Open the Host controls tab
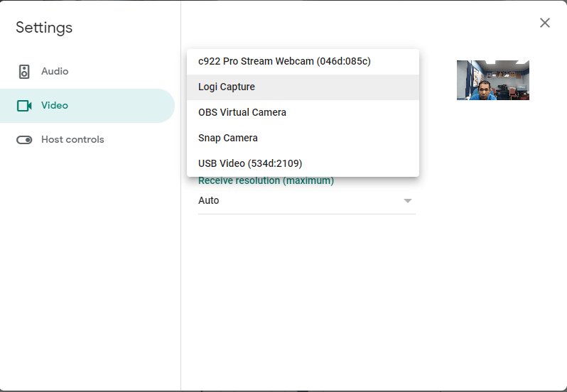Image resolution: width=567 pixels, height=392 pixels. (87, 140)
